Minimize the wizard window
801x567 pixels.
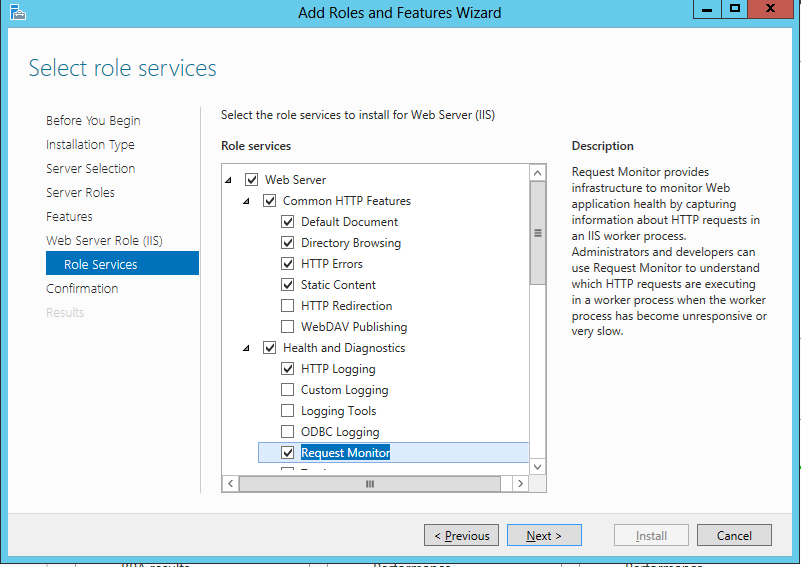[x=707, y=9]
